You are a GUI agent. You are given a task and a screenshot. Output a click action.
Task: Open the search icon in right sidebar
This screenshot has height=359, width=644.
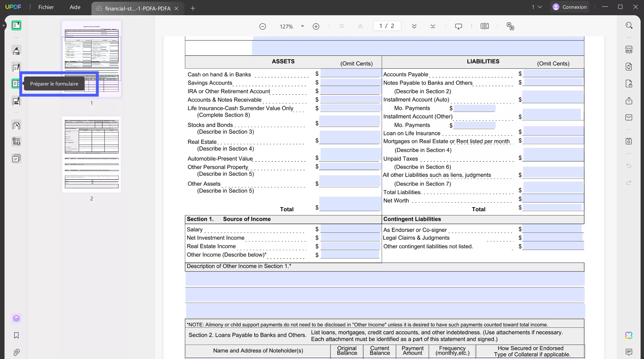click(629, 25)
